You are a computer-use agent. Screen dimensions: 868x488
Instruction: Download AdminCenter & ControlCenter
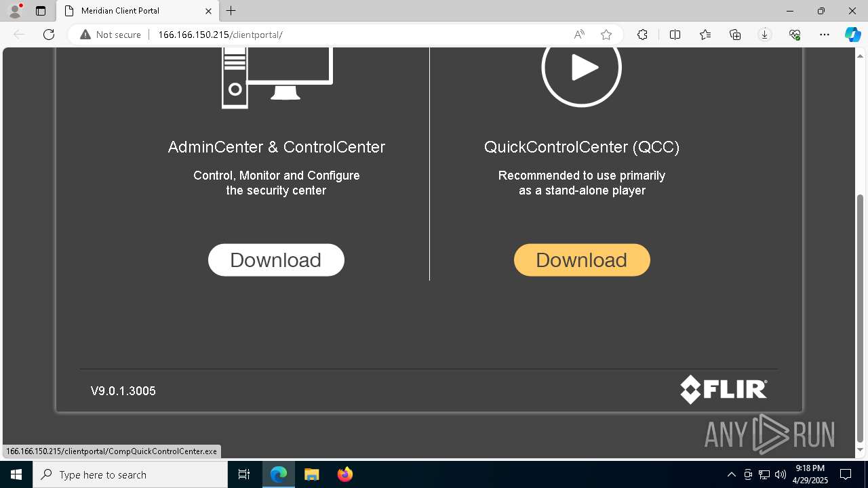(276, 260)
